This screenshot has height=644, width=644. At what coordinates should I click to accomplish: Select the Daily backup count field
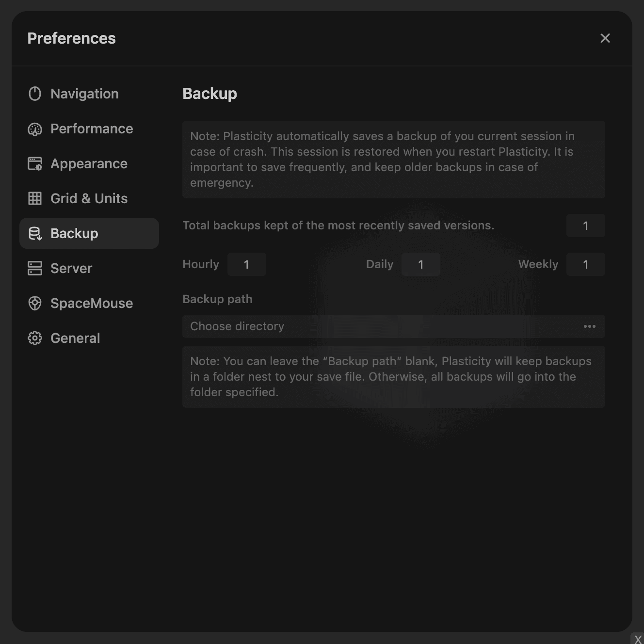(x=420, y=264)
